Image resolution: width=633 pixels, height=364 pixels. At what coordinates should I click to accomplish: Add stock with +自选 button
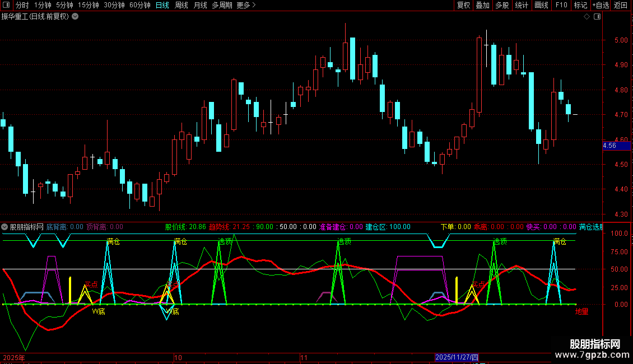[x=601, y=5]
